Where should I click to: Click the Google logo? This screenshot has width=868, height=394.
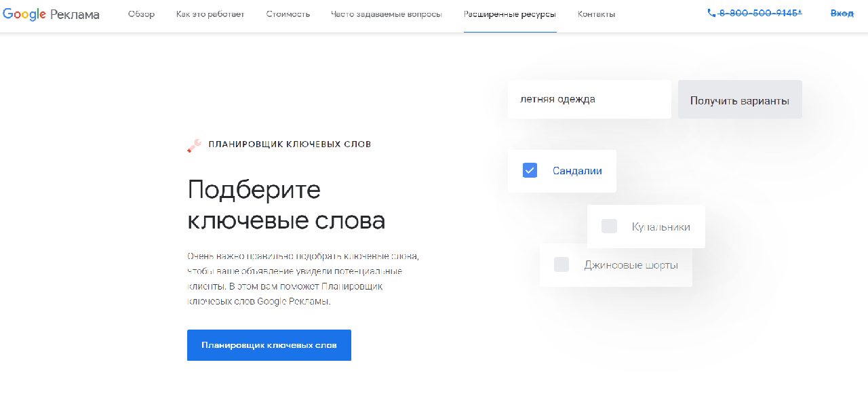24,14
